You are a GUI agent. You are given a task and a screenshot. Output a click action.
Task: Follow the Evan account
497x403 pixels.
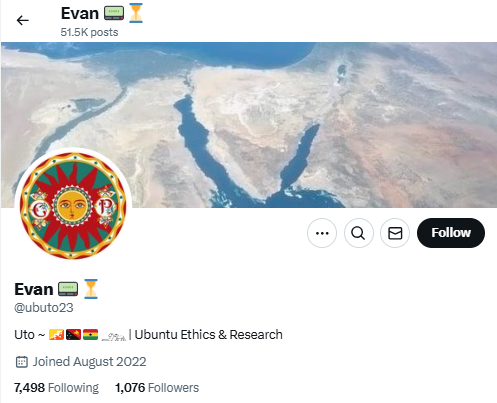tap(451, 233)
